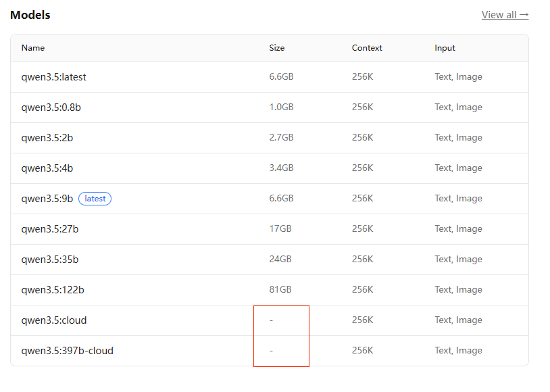Select the 6.6GB size in qwen3.5:latest row
The height and width of the screenshot is (392, 550).
pos(281,76)
